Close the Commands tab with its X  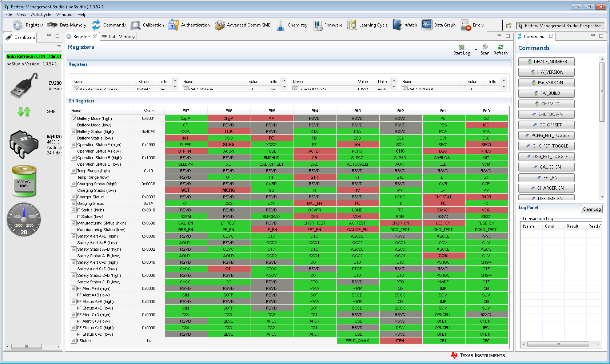coord(551,36)
